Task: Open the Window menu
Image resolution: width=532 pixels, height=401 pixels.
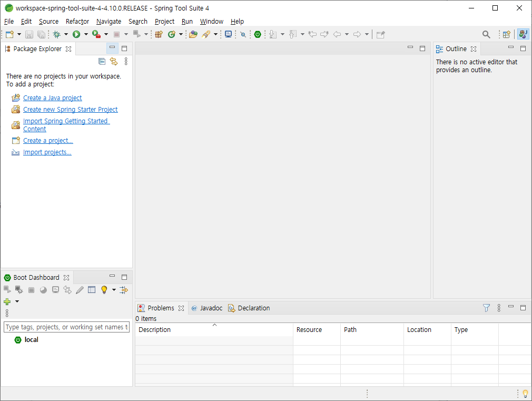Action: coord(212,22)
